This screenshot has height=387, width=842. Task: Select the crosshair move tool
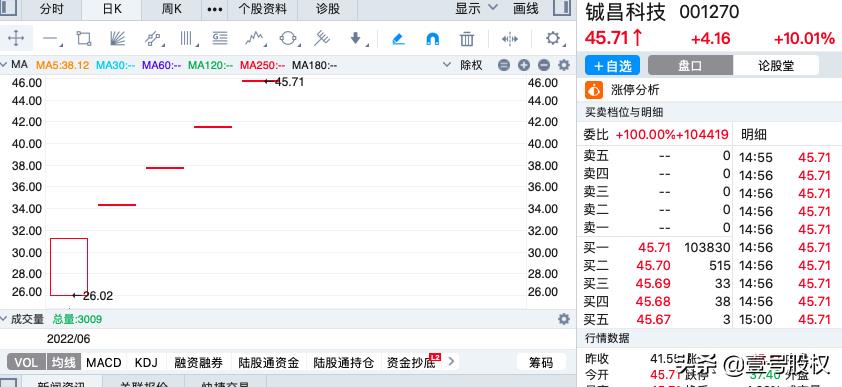tap(16, 38)
